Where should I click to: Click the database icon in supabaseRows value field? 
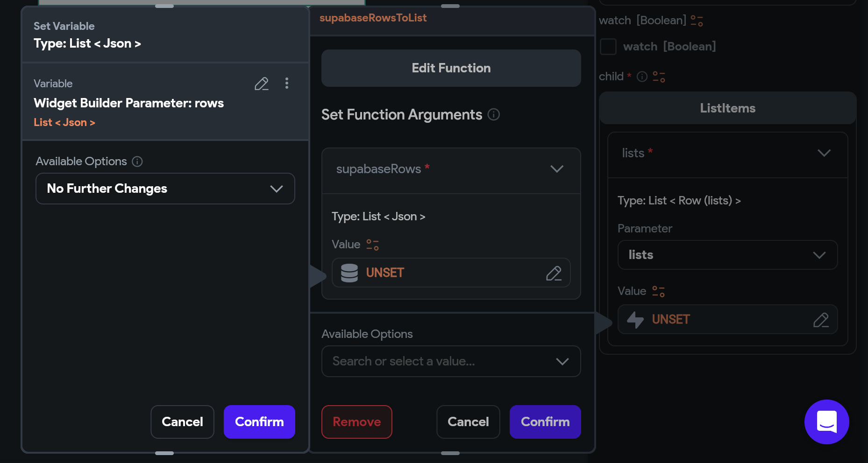point(349,273)
